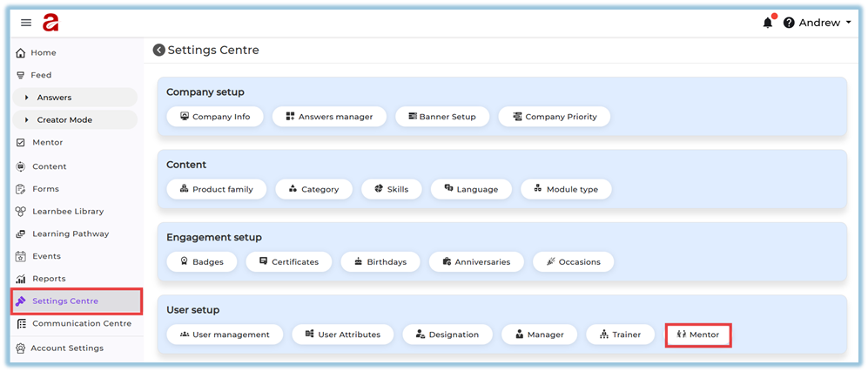
Task: Click the back arrow beside Settings Centre
Action: click(159, 51)
